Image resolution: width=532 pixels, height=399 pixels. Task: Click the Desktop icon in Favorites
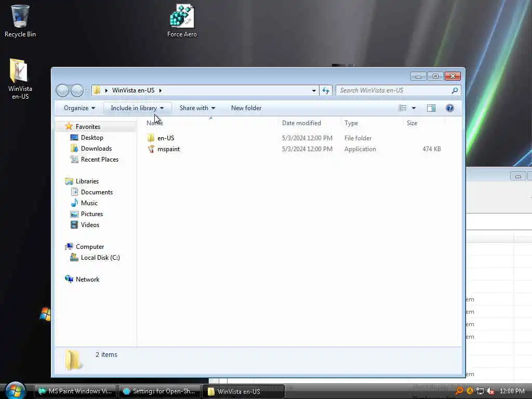click(74, 137)
